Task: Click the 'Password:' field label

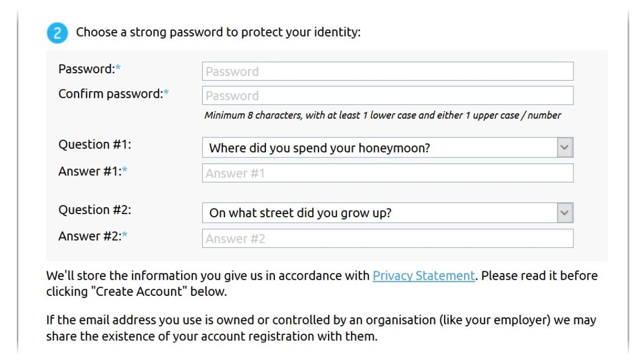Action: pyautogui.click(x=90, y=69)
